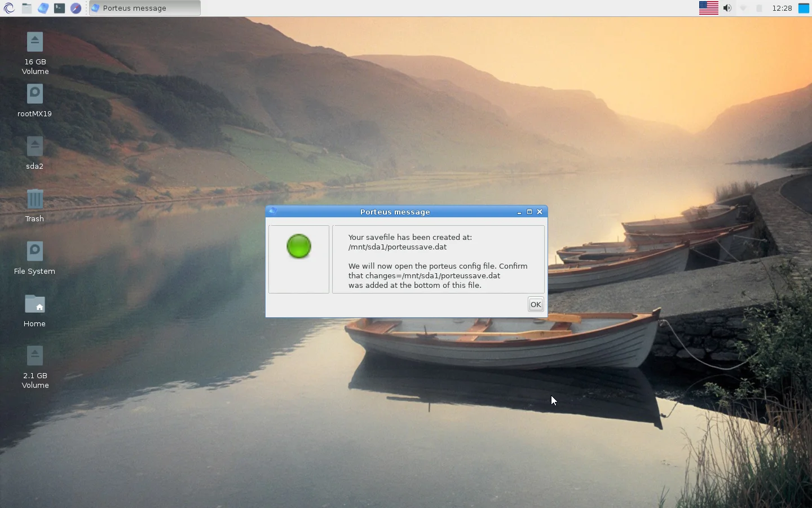This screenshot has height=508, width=812.
Task: Select the rootMX19 drive icon
Action: coord(35,100)
